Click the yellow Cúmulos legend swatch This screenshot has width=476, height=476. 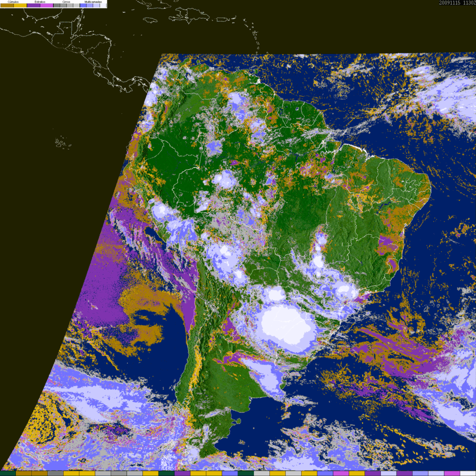(x=20, y=5)
